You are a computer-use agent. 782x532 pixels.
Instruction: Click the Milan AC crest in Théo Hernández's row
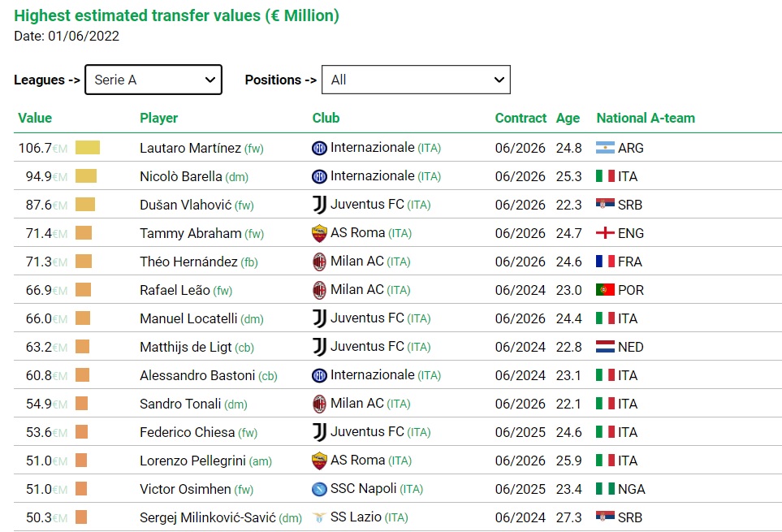(319, 262)
